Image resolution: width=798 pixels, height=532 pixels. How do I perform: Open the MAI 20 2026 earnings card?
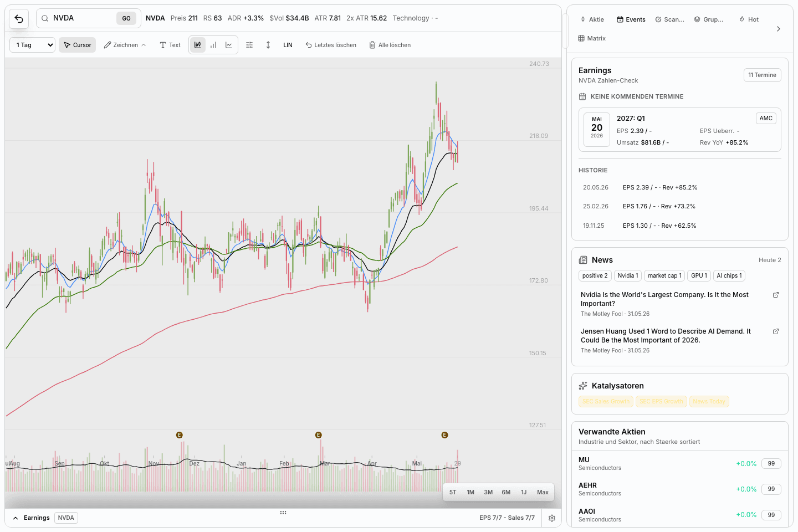pyautogui.click(x=680, y=130)
